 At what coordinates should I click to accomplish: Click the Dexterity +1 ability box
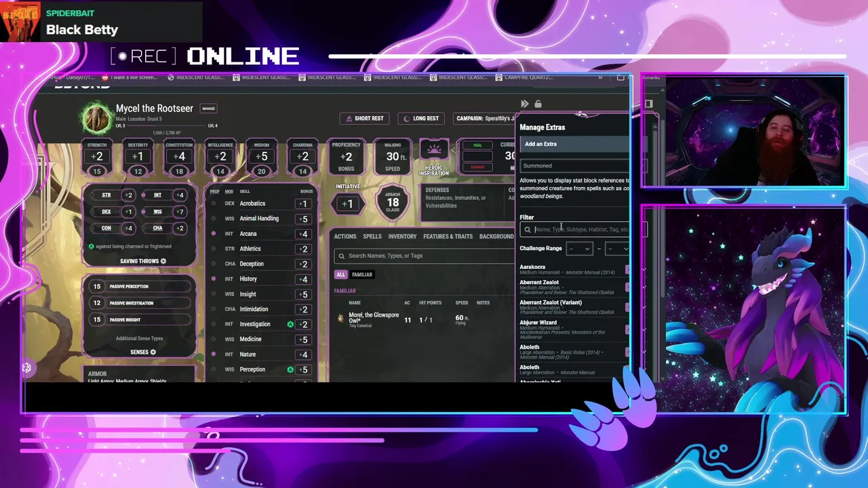coord(138,157)
